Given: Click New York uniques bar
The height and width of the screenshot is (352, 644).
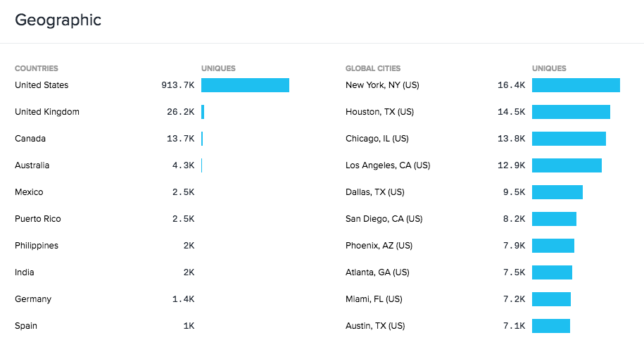Looking at the screenshot, I should coord(576,85).
